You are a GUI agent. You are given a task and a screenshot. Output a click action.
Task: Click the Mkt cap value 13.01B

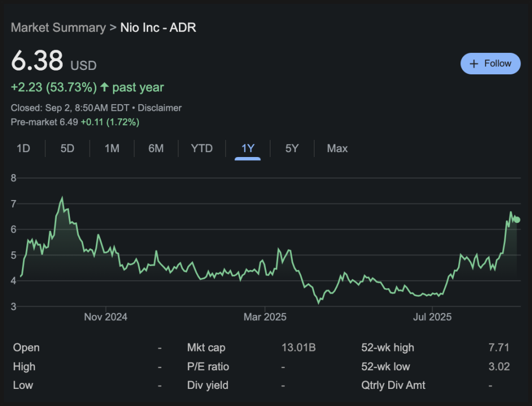coord(298,348)
